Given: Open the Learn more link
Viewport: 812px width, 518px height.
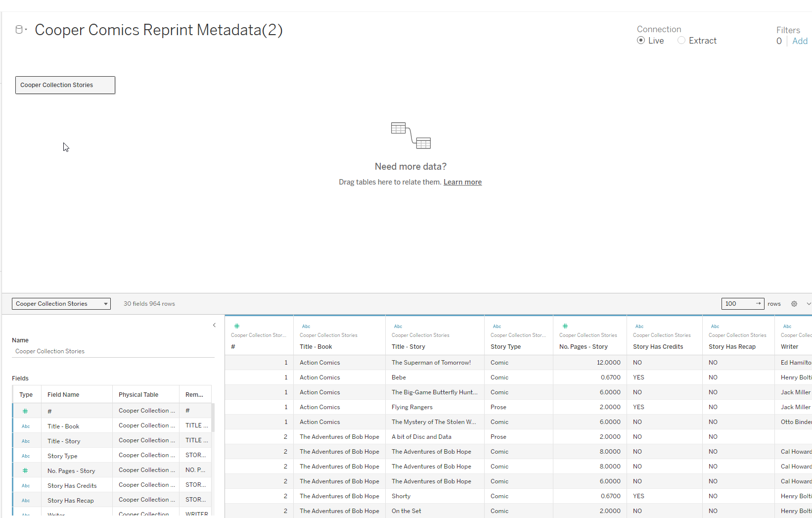Looking at the screenshot, I should [462, 182].
